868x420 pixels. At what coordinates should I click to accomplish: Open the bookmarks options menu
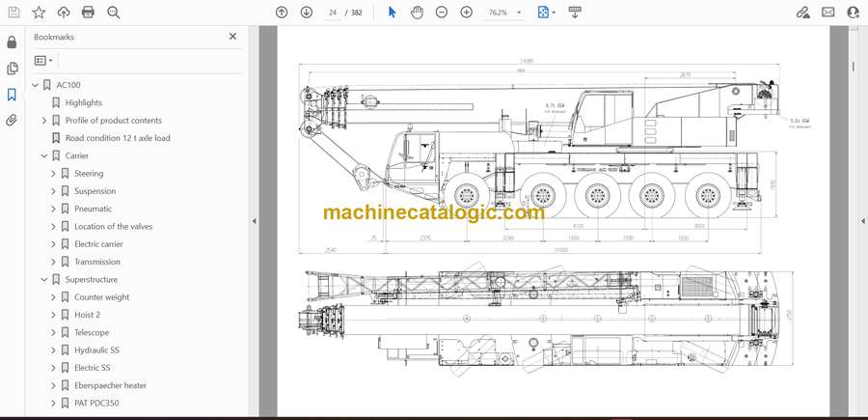coord(43,61)
